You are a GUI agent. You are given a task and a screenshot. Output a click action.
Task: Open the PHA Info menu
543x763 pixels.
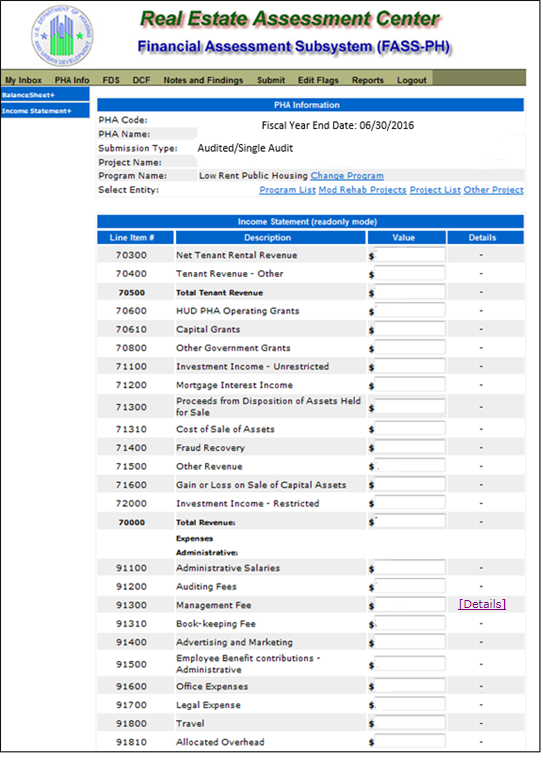point(72,80)
